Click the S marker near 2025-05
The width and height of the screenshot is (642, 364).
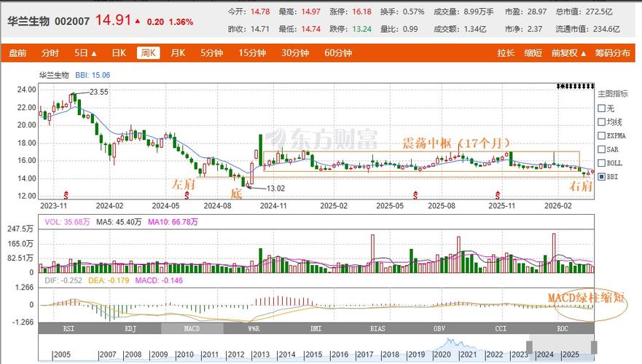click(415, 195)
